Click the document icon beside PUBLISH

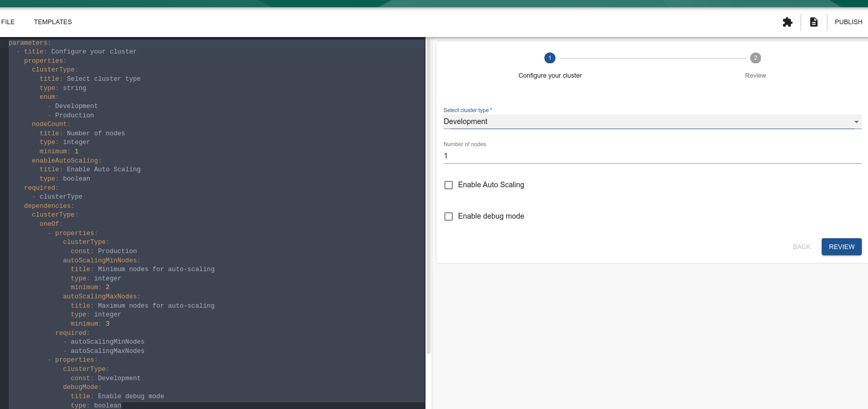[x=813, y=22]
